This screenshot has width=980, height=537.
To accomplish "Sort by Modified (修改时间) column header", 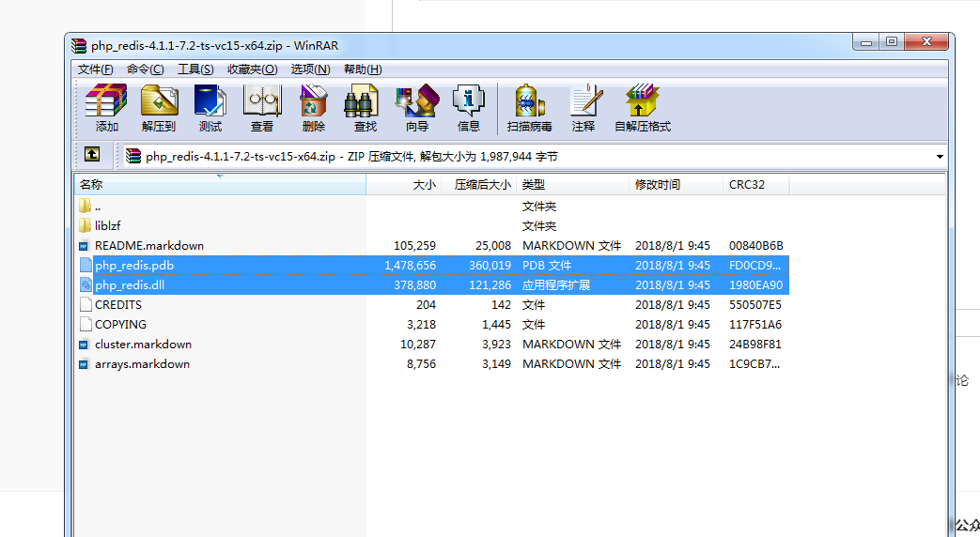I will coord(676,185).
